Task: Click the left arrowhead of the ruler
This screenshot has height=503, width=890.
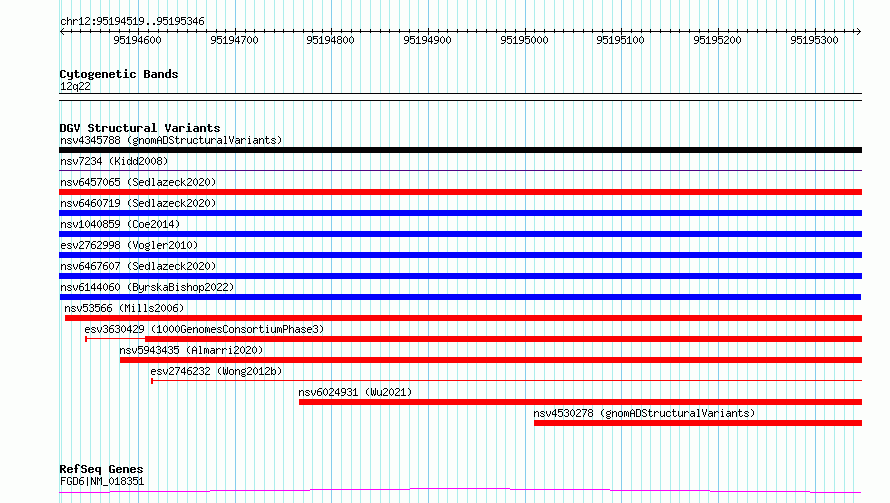Action: [62, 32]
